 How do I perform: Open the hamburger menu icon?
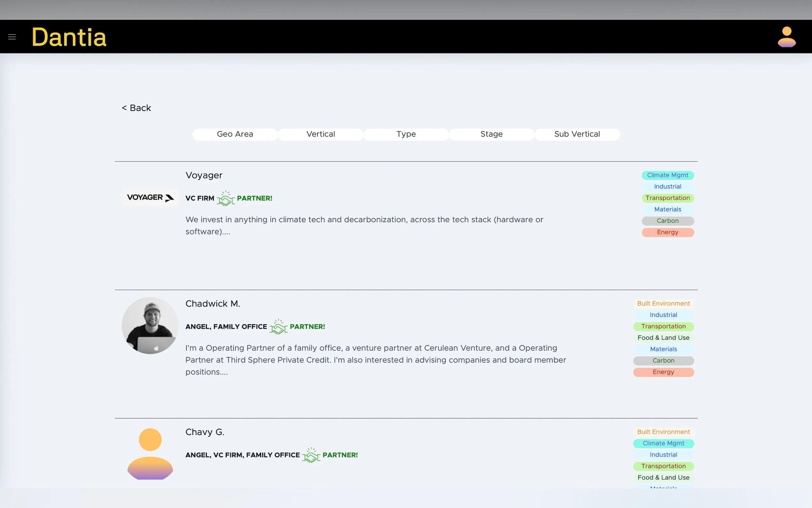tap(12, 36)
